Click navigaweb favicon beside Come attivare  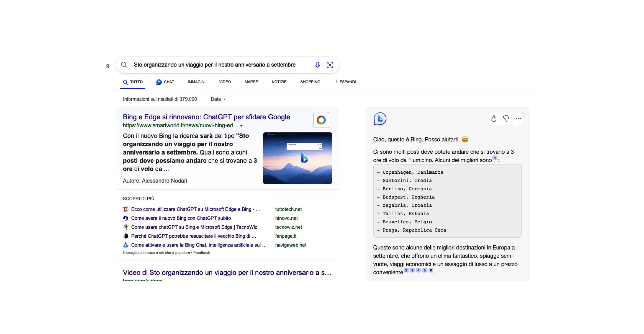tap(126, 245)
